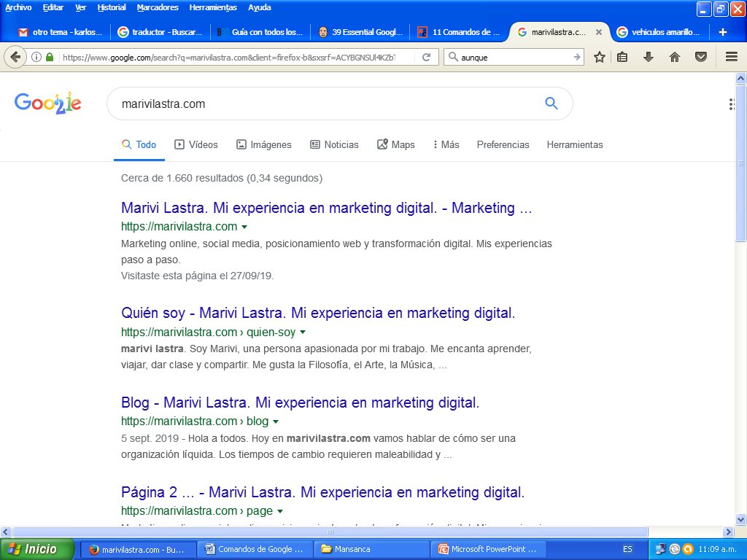This screenshot has height=560, width=747.
Task: Open the Herramientas menu in menu bar
Action: pos(213,7)
